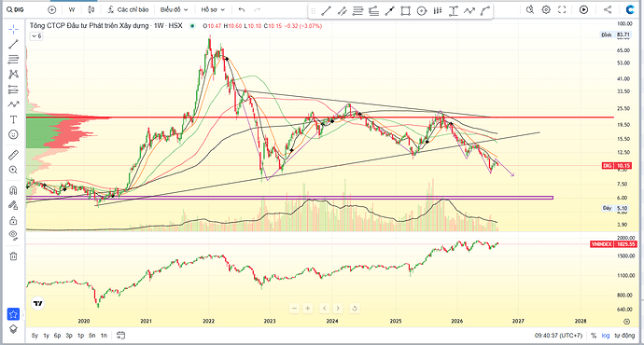Select rectangle shape in favorites toolbar
Image resolution: width=644 pixels, height=345 pixels.
pyautogui.click(x=406, y=11)
